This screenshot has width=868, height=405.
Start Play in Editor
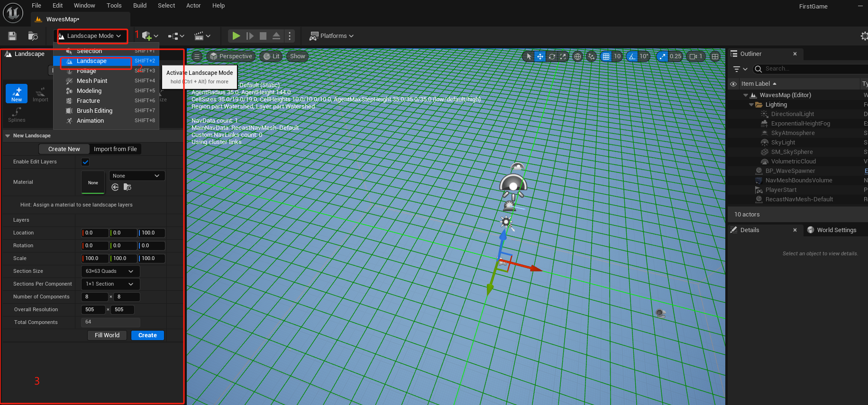tap(236, 36)
